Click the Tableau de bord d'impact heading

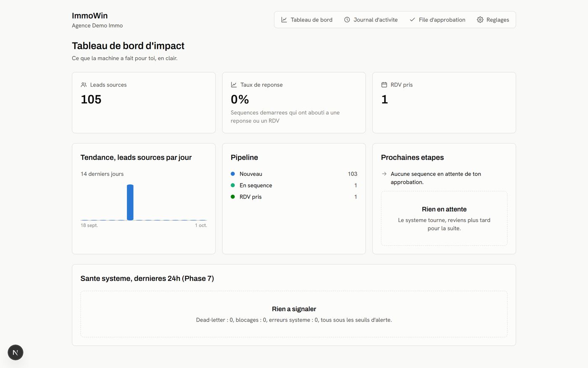(x=128, y=45)
